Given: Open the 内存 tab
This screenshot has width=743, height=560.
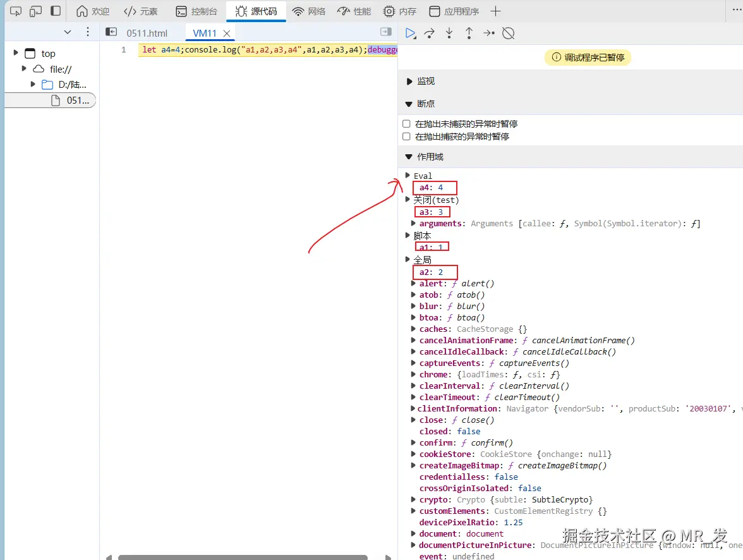Looking at the screenshot, I should tap(400, 11).
